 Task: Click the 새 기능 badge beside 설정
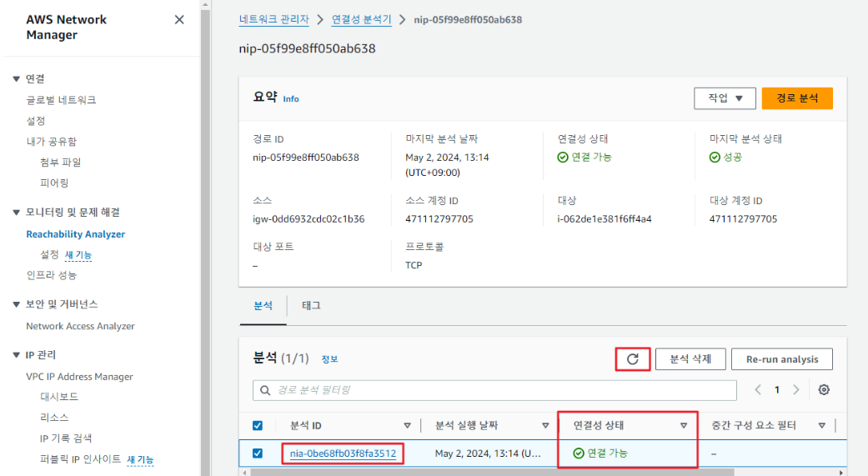coord(78,255)
